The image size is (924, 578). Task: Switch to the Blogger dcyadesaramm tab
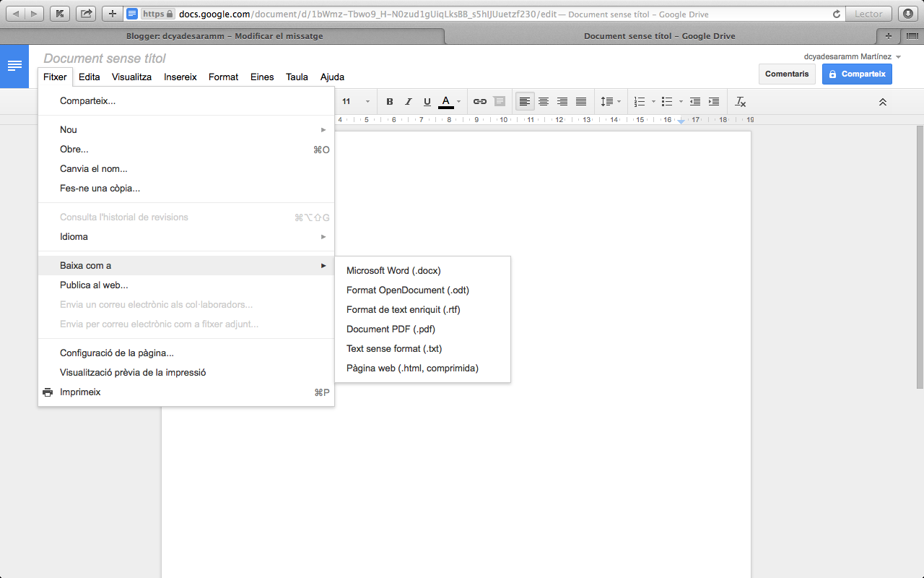point(224,36)
